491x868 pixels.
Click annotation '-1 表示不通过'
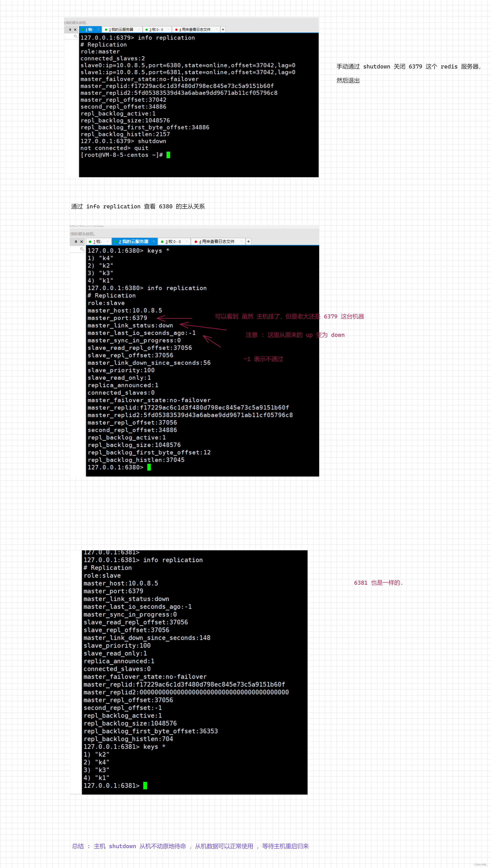263,359
